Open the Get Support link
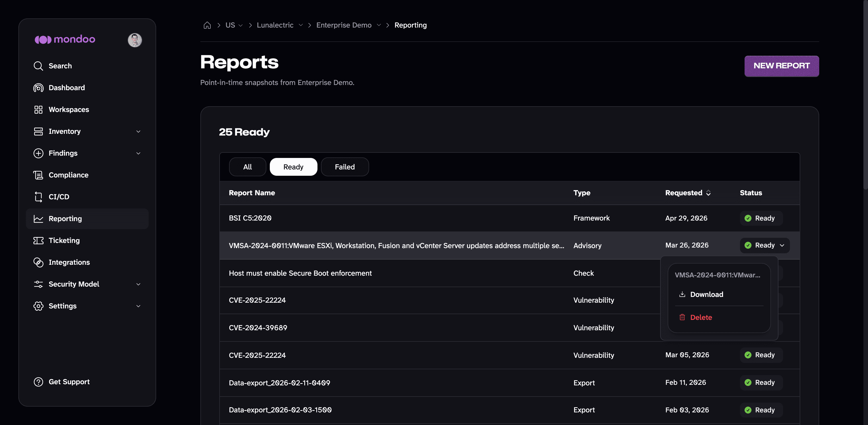The height and width of the screenshot is (425, 868). [69, 382]
